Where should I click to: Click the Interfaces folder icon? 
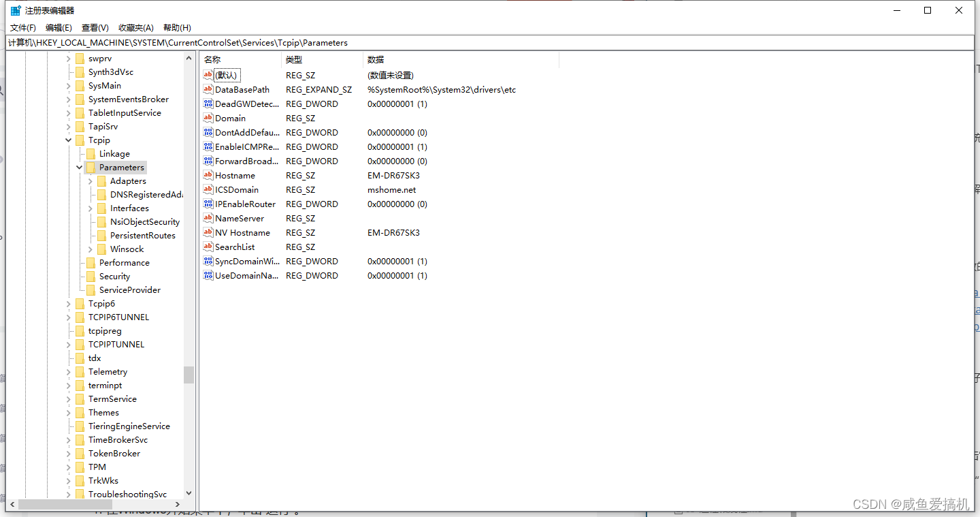[x=101, y=208]
